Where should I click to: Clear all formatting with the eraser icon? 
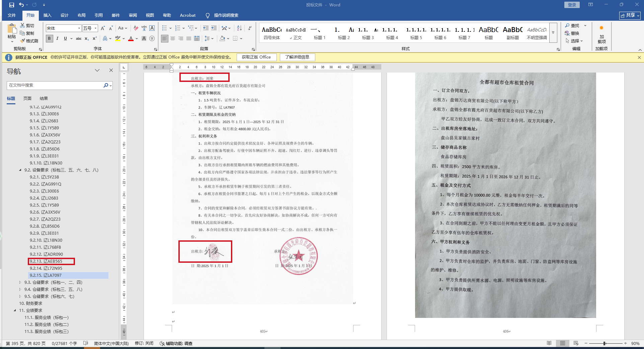click(136, 28)
